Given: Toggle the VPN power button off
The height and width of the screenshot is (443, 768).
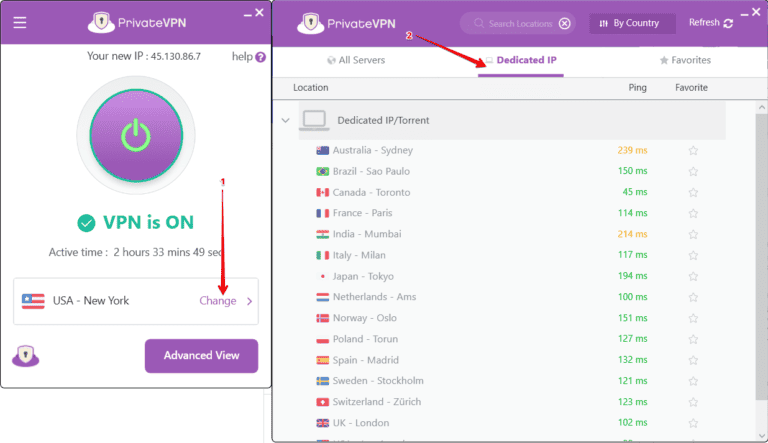Looking at the screenshot, I should [134, 133].
